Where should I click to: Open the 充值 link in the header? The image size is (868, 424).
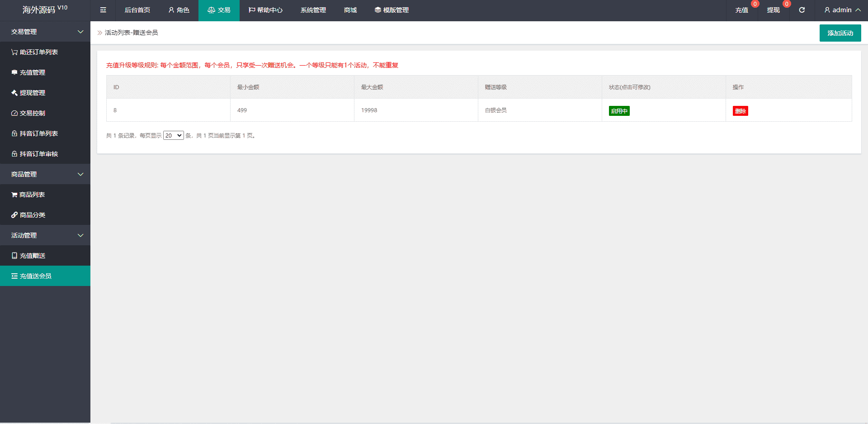point(742,10)
